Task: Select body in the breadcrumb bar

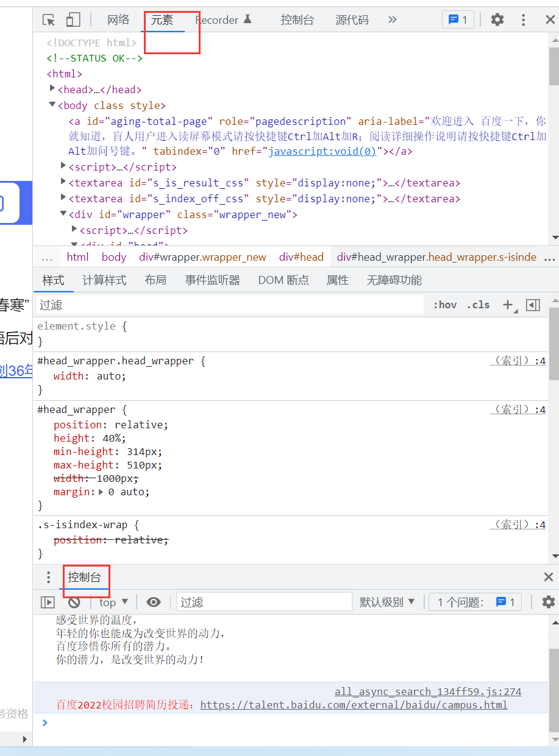Action: (x=114, y=257)
